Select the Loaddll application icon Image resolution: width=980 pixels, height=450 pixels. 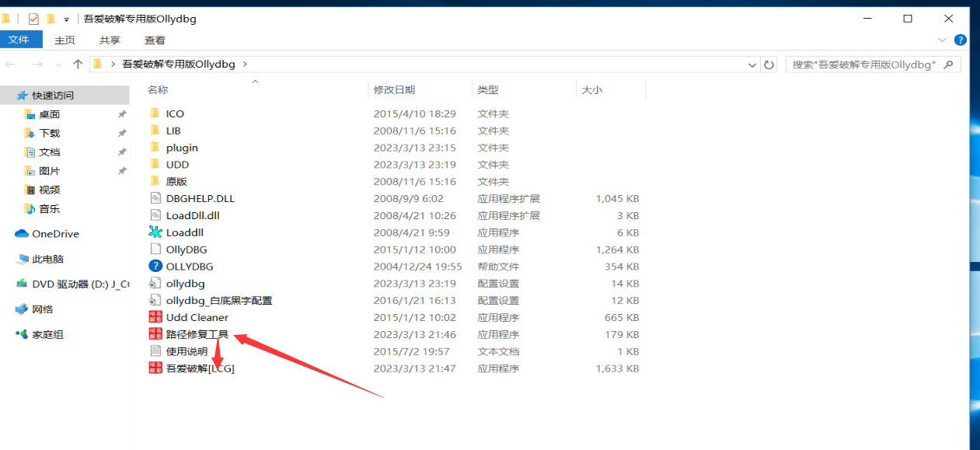coord(155,232)
